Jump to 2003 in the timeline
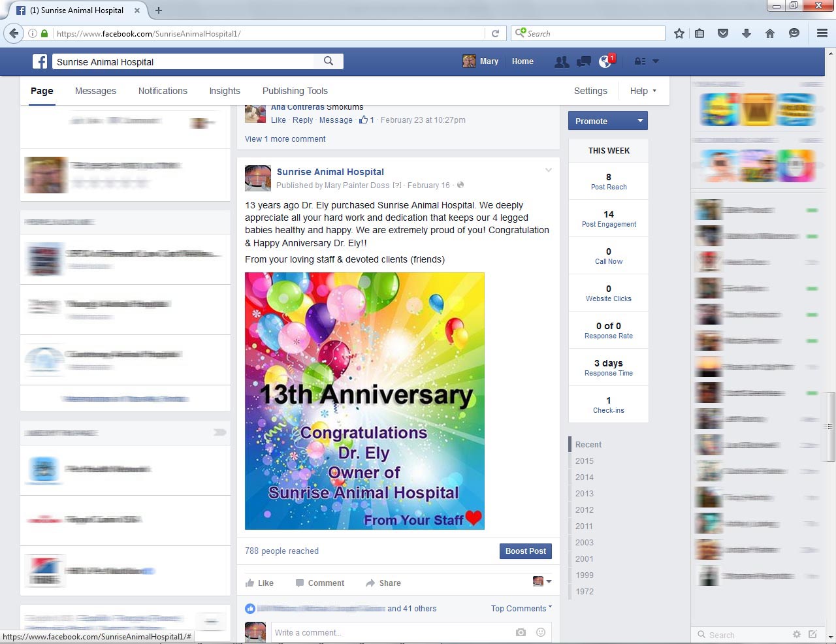The height and width of the screenshot is (644, 836). point(585,542)
